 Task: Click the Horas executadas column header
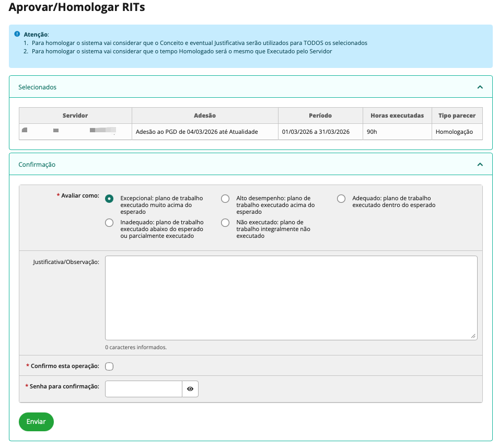click(x=397, y=116)
